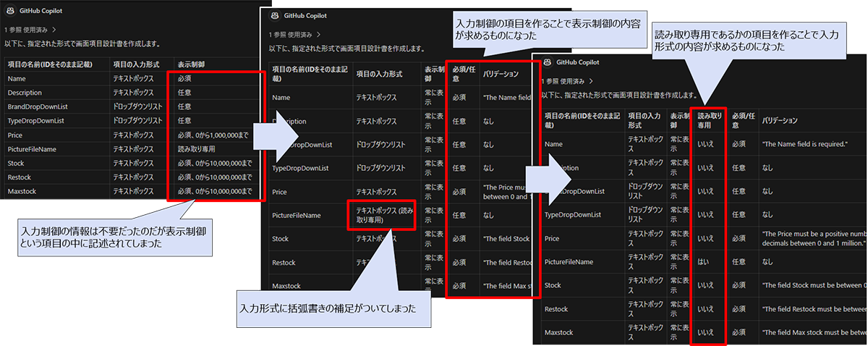Click 'Maxstock' row name in the right panel
The image size is (868, 346).
point(559,333)
